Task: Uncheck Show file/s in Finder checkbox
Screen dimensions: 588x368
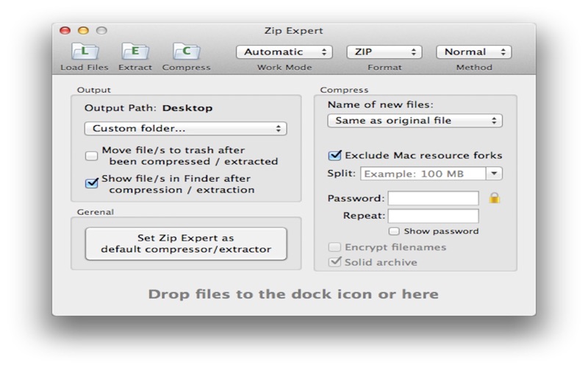Action: pyautogui.click(x=92, y=183)
